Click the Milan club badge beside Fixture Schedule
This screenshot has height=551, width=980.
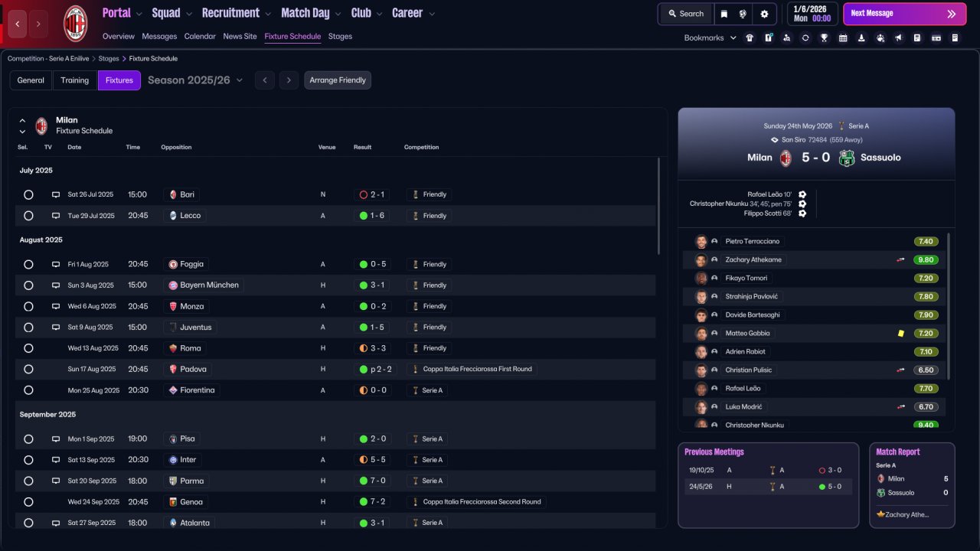[41, 126]
